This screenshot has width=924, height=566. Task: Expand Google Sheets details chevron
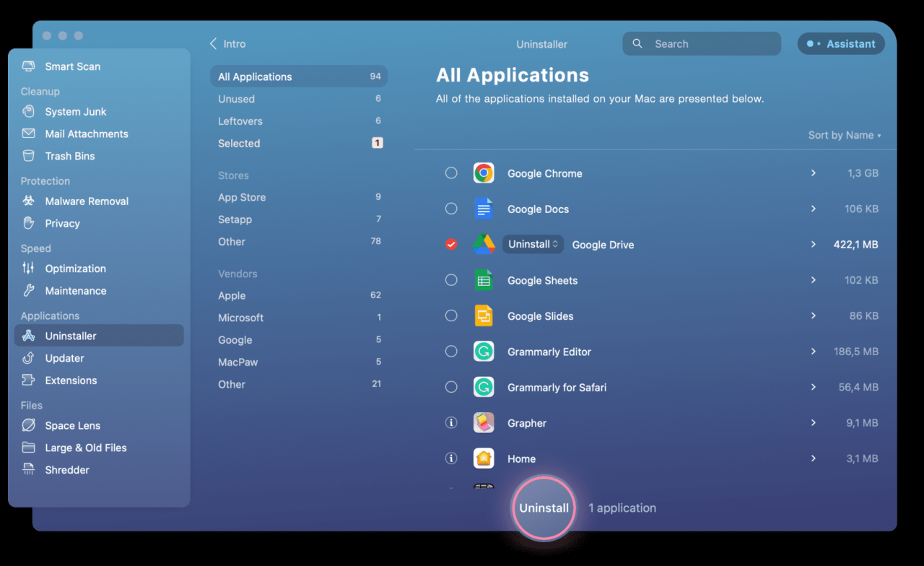pyautogui.click(x=814, y=280)
